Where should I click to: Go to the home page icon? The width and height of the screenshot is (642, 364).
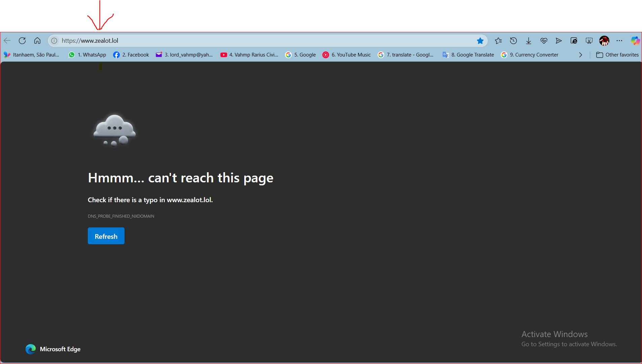pyautogui.click(x=37, y=41)
